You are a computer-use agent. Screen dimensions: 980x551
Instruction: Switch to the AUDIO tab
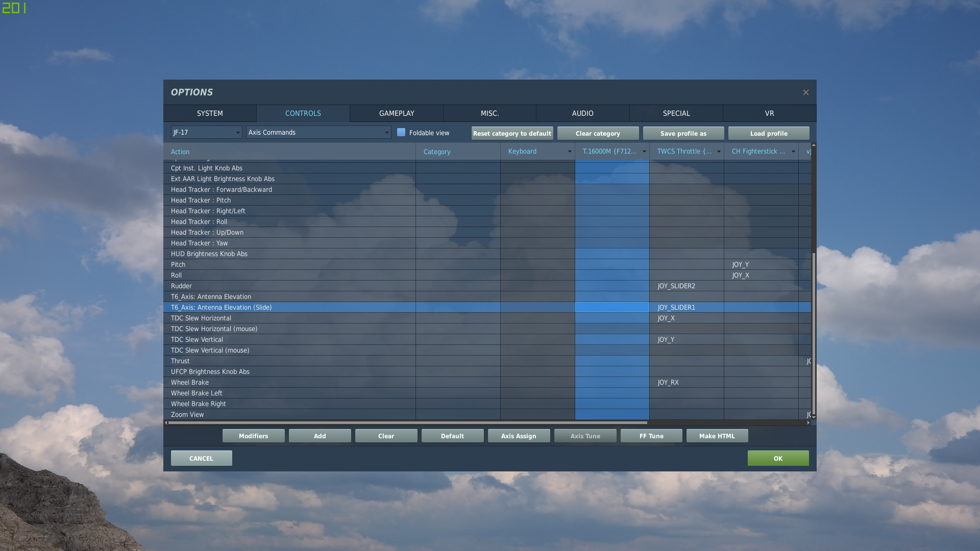click(582, 113)
